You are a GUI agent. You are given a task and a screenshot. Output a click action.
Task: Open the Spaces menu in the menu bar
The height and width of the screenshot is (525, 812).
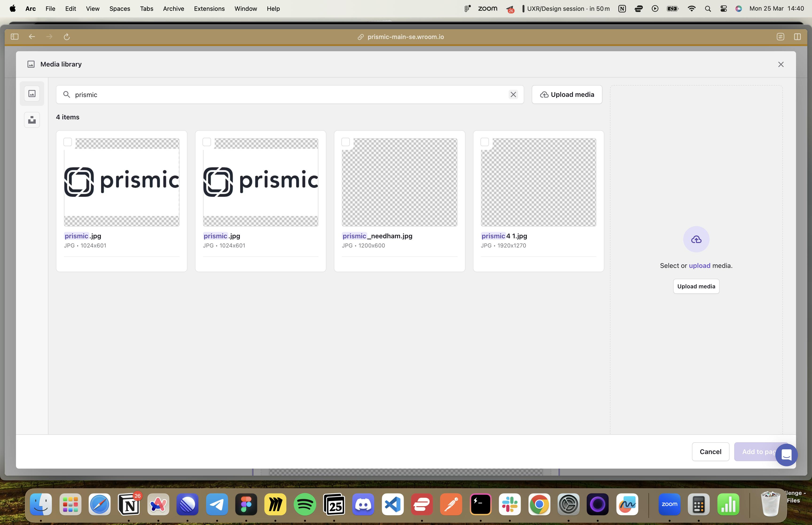coord(120,8)
